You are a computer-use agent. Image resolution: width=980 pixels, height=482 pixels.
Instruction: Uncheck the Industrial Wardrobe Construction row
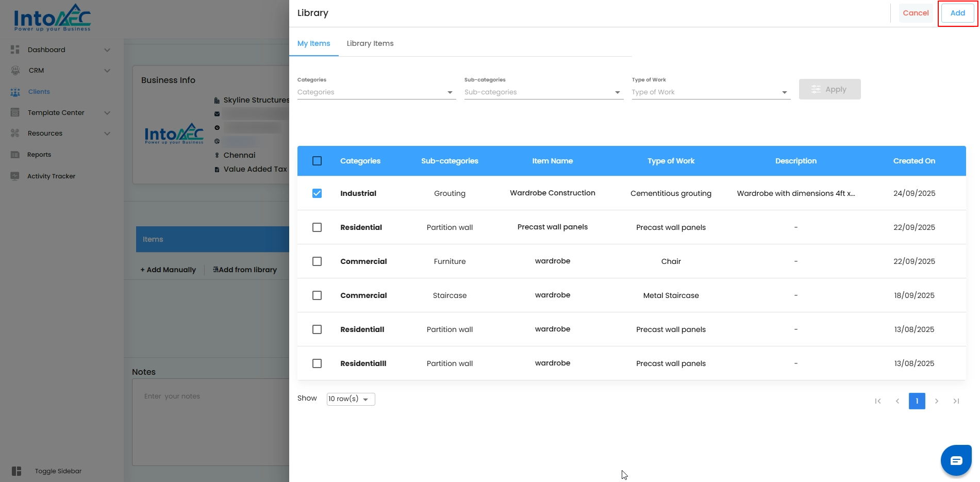tap(317, 193)
